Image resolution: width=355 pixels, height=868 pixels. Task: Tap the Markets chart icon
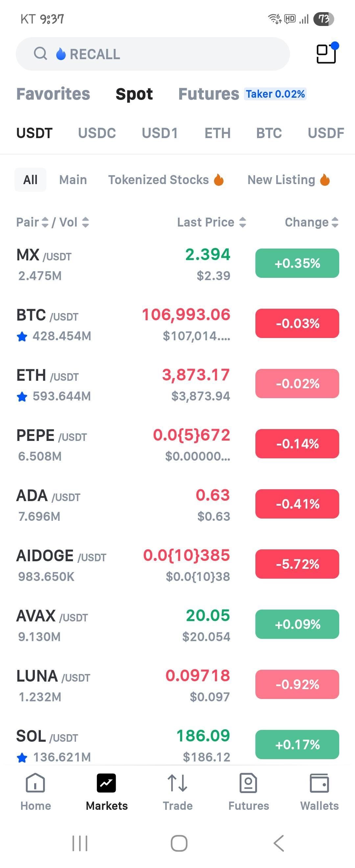[x=106, y=783]
